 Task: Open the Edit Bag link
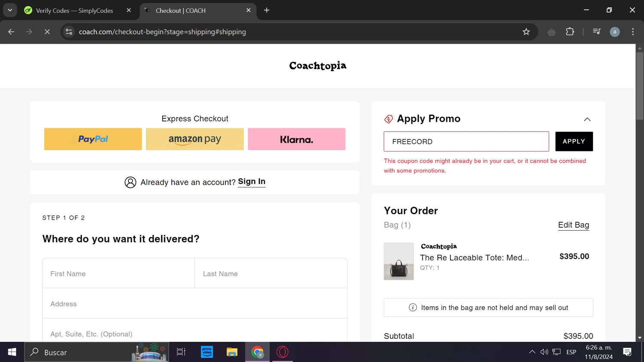pos(574,225)
